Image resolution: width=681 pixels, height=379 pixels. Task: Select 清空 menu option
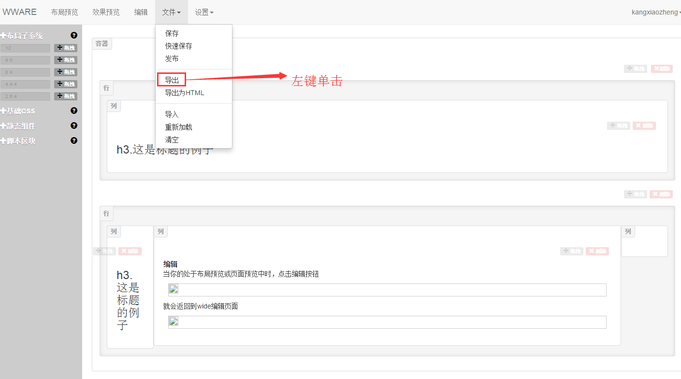(x=172, y=140)
